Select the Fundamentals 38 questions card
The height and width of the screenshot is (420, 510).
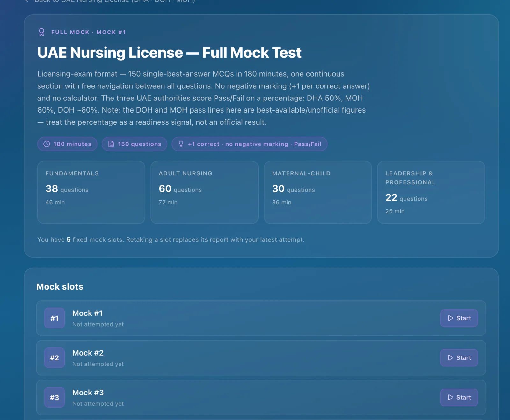point(91,192)
